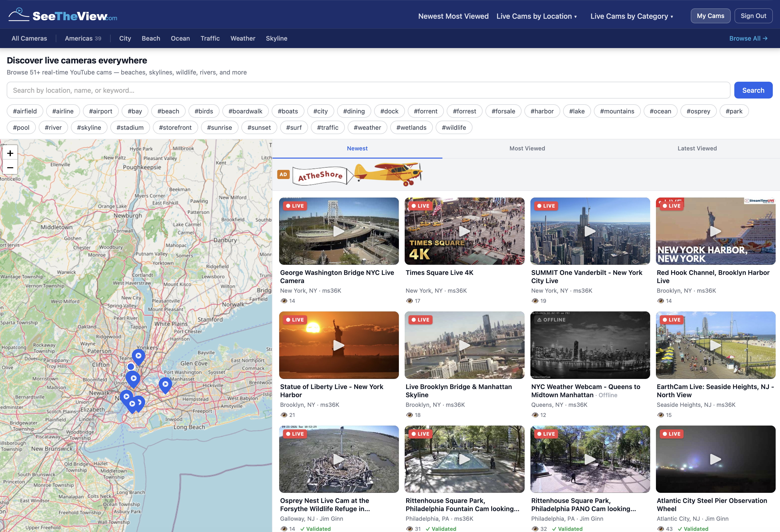Play the Osprey Nest live cam
This screenshot has height=532, width=780.
tap(339, 459)
